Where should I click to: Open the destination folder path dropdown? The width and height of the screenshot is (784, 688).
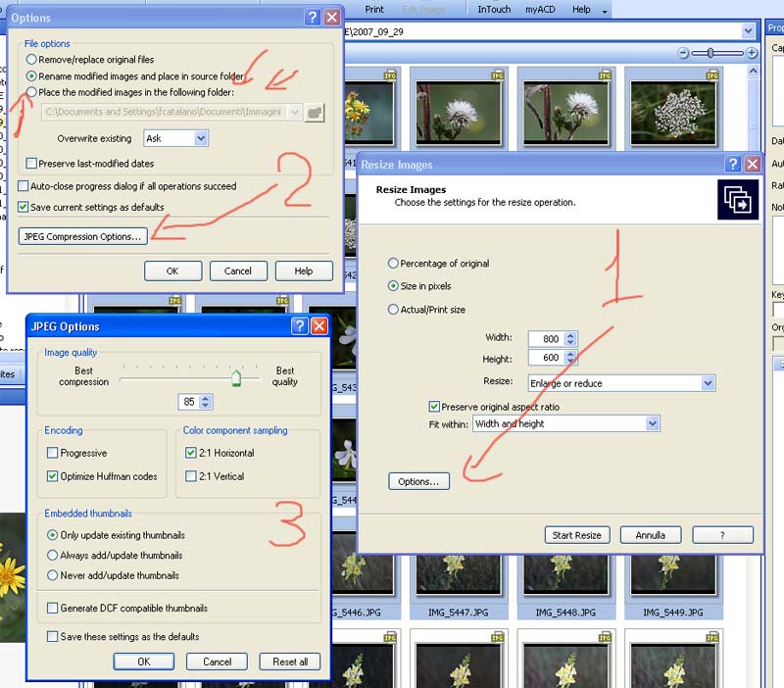click(295, 112)
